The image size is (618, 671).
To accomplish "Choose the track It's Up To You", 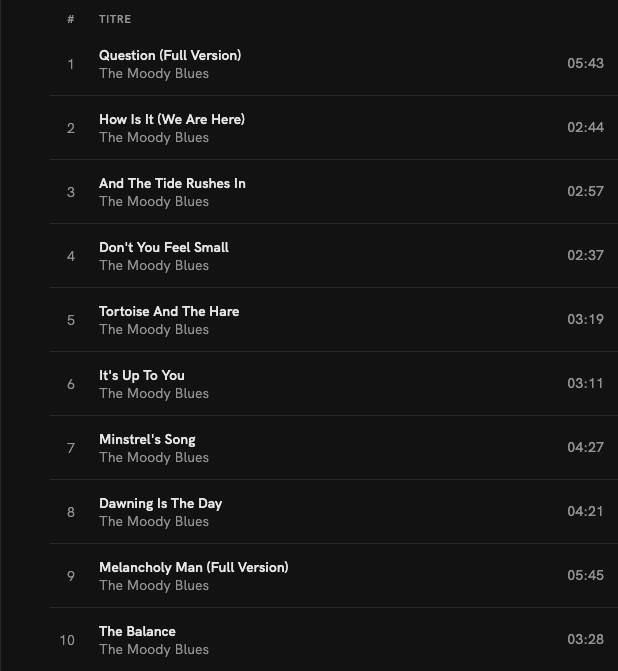I will coord(142,375).
